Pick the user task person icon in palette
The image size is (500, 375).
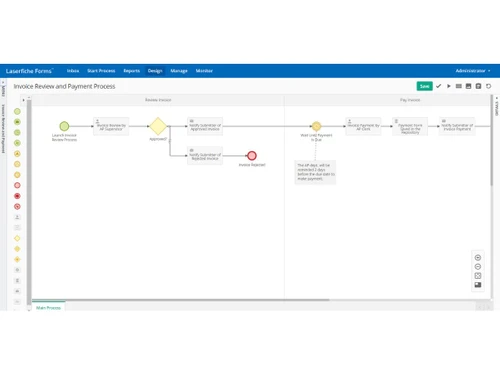point(17,217)
